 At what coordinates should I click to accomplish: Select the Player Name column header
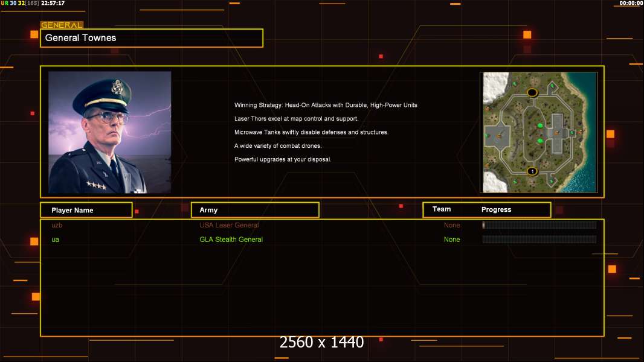click(x=86, y=210)
